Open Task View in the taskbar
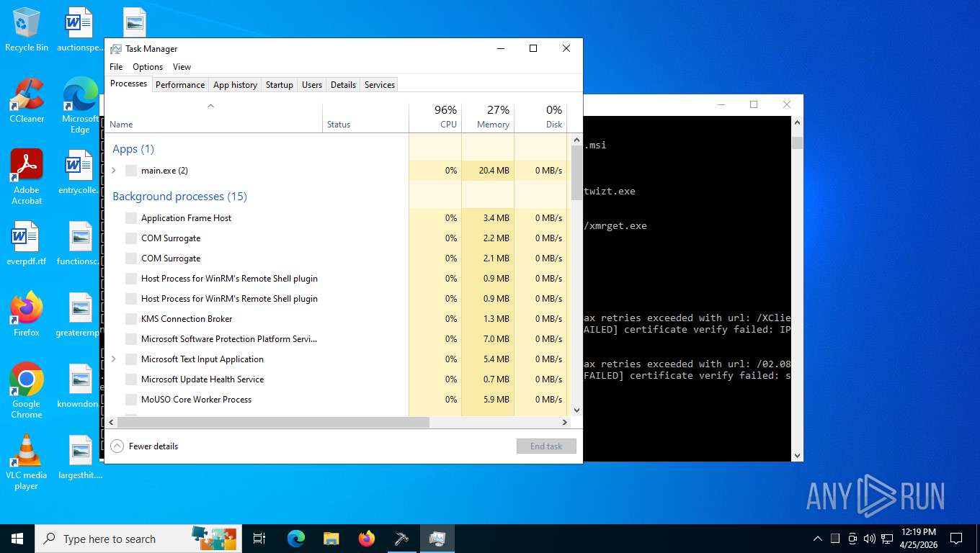Viewport: 980px width, 553px height. pos(259,539)
